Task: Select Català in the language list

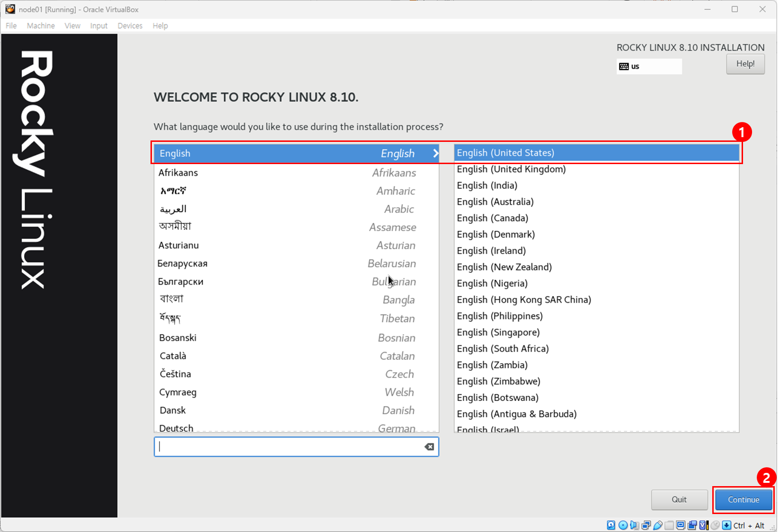Action: [297, 356]
